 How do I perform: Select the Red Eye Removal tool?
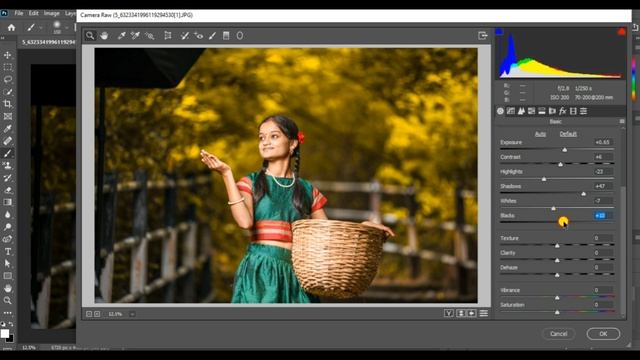tap(199, 36)
